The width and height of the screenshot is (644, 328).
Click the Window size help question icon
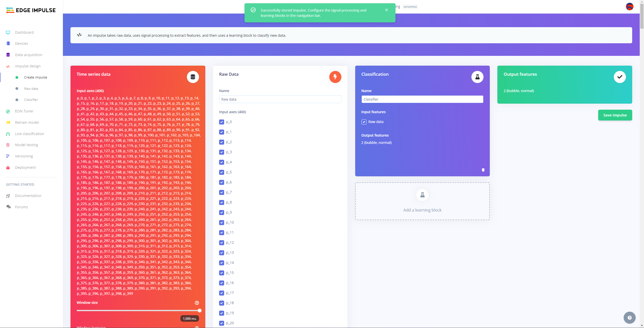point(197,303)
